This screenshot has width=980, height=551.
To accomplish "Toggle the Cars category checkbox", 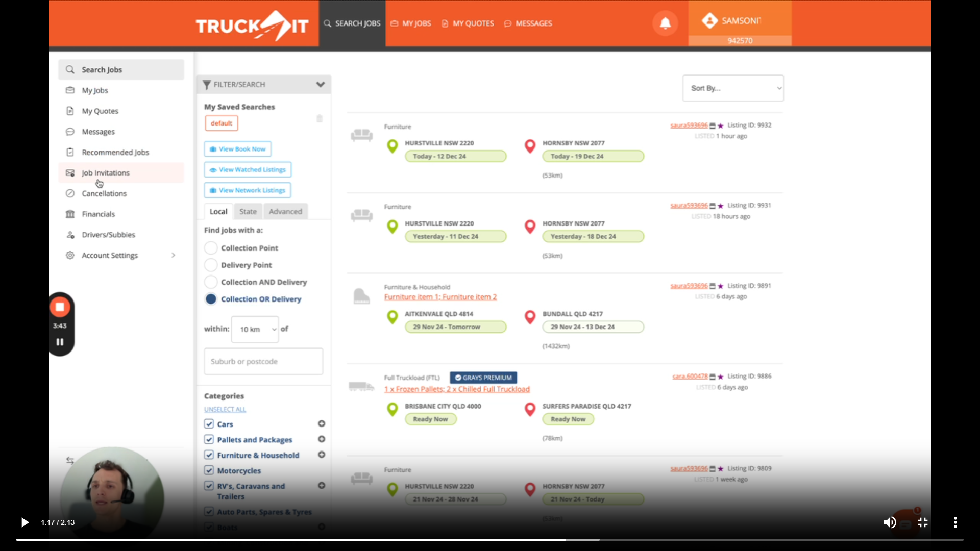I will click(209, 424).
